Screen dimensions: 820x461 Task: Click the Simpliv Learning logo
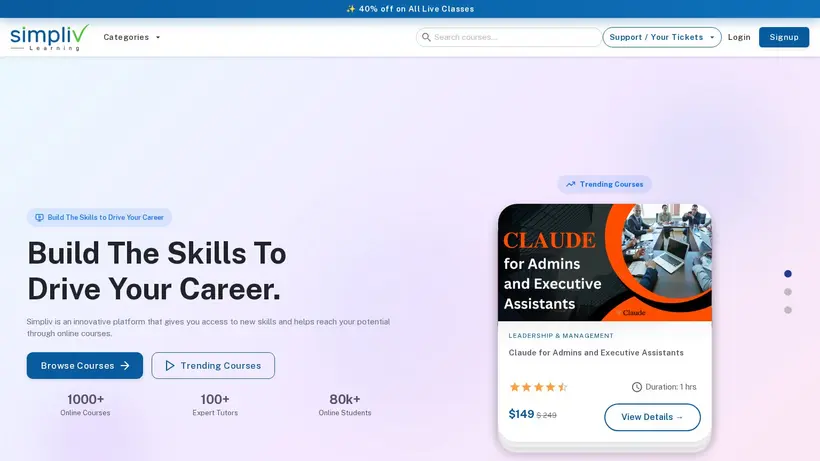coord(50,37)
